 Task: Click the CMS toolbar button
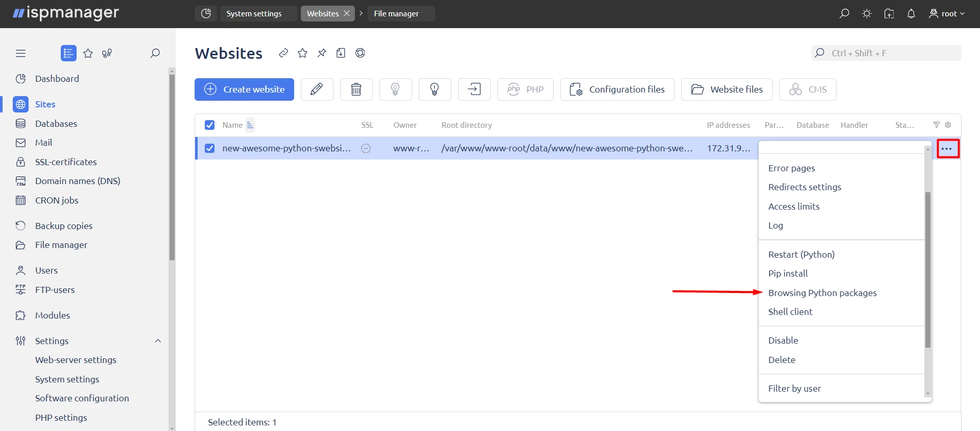807,89
